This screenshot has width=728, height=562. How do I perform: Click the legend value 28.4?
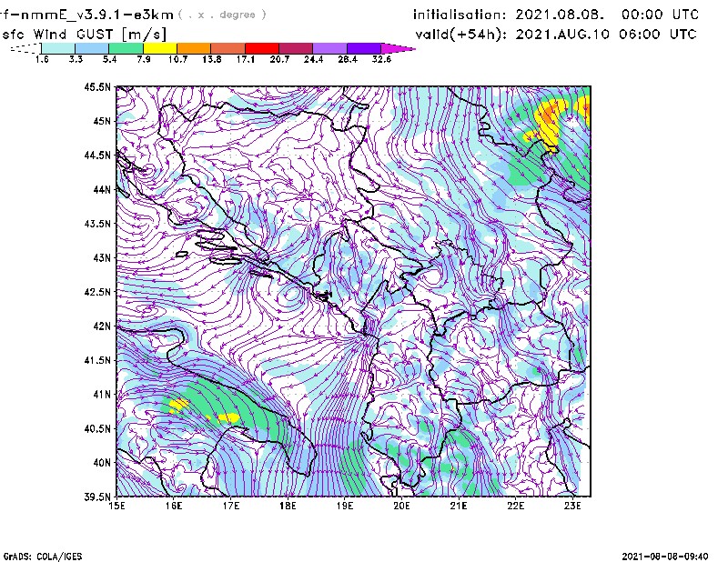tap(348, 59)
